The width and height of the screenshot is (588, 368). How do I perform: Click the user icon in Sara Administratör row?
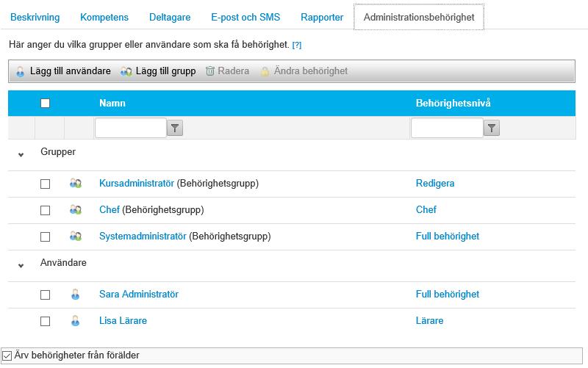(76, 295)
